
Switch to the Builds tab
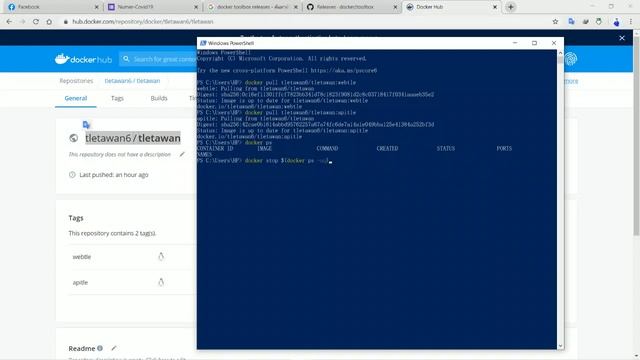[159, 98]
